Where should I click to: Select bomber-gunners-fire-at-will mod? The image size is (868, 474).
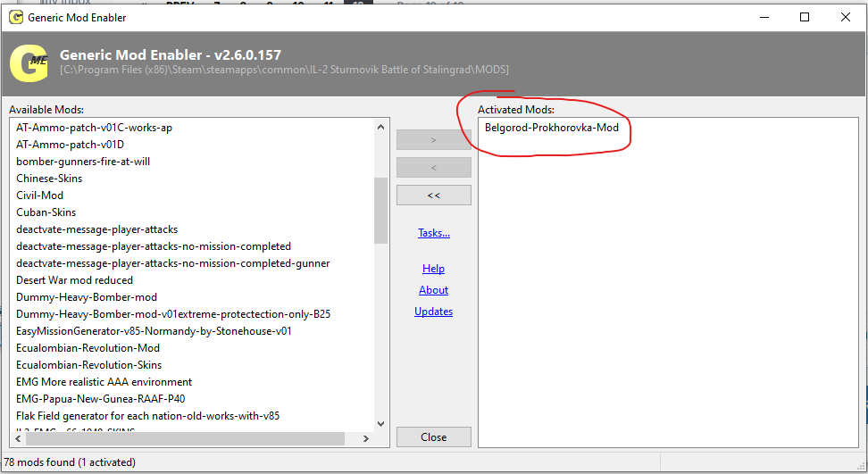point(83,162)
